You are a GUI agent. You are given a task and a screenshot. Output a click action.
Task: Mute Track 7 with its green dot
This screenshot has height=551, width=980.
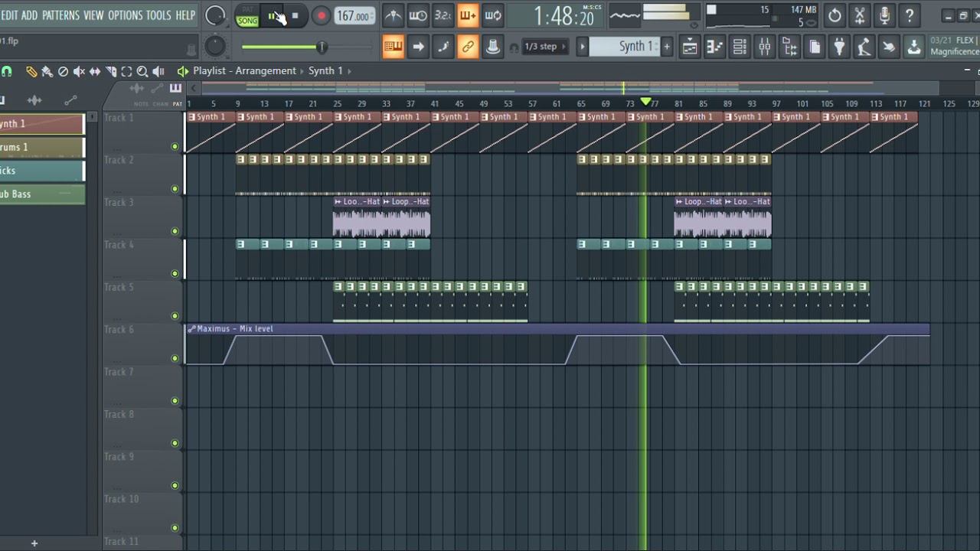click(x=175, y=400)
